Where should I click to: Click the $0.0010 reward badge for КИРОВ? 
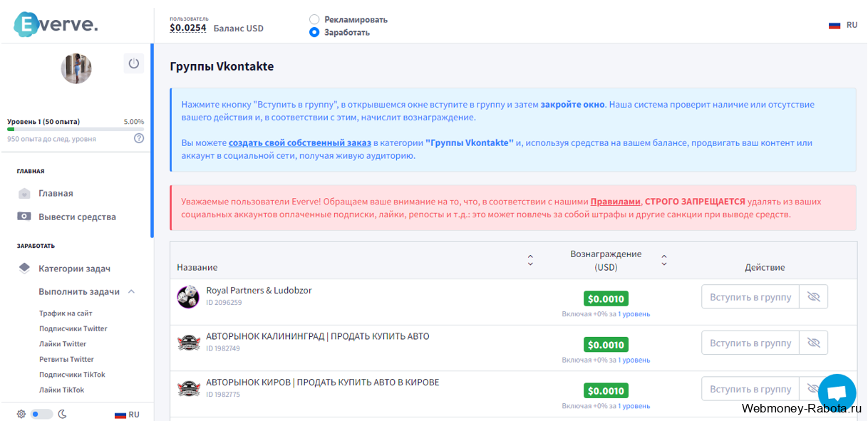click(x=606, y=390)
